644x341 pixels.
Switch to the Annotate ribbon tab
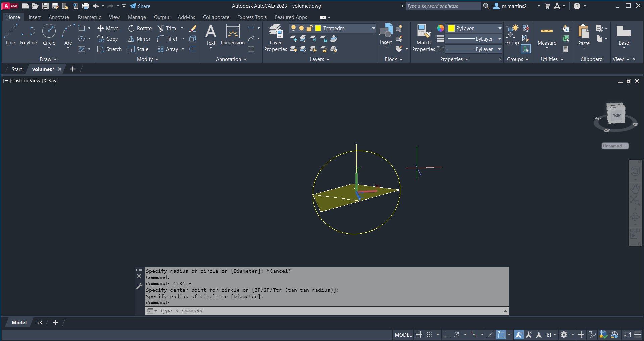pos(59,17)
